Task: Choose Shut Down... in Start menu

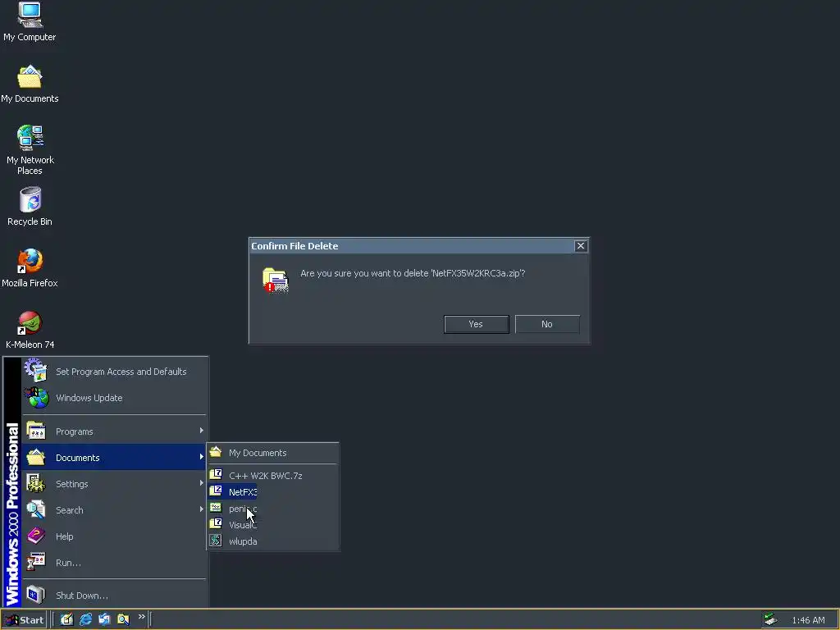Action: (114, 595)
